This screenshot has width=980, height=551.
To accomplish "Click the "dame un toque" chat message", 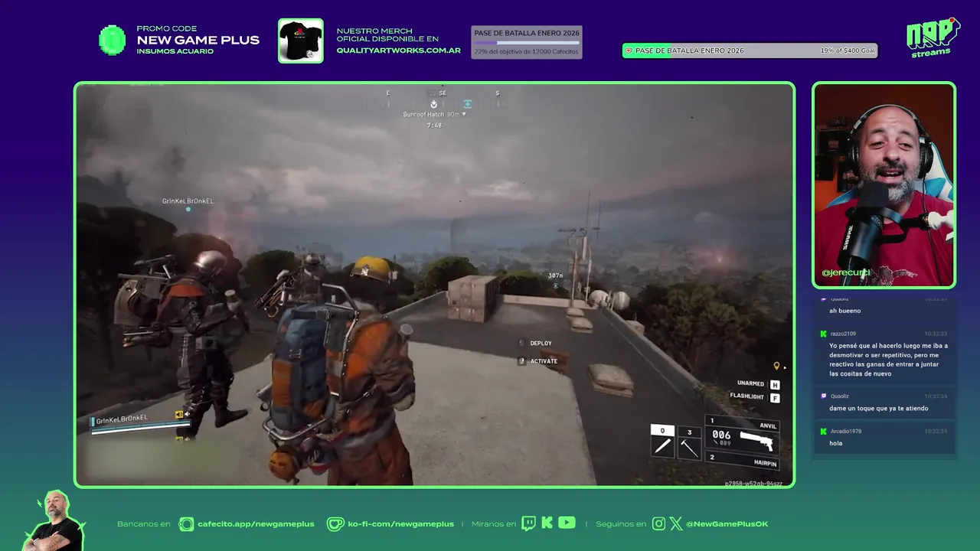I will [878, 408].
